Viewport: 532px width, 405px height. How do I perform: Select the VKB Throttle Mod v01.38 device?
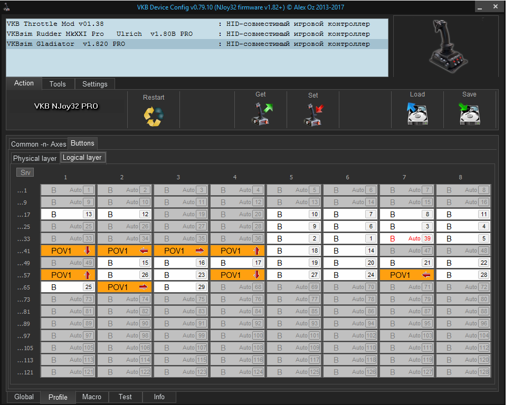point(197,24)
